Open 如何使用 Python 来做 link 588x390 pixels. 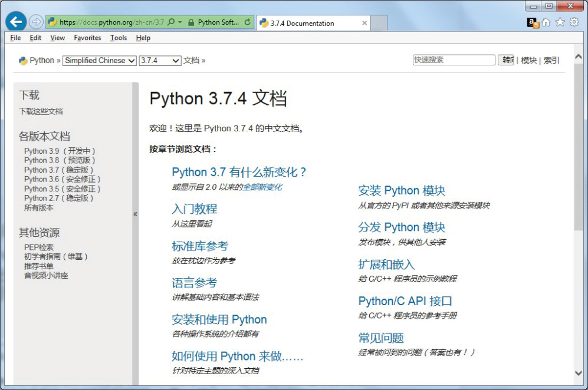237,356
